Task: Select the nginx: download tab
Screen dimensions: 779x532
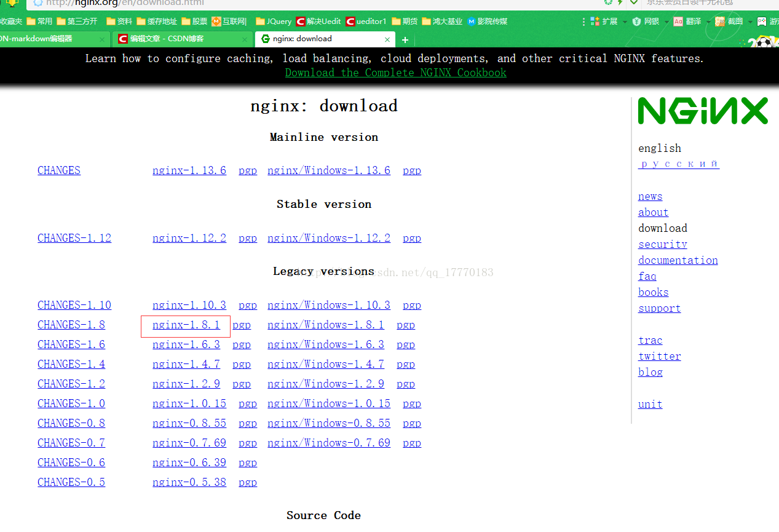Action: point(325,39)
